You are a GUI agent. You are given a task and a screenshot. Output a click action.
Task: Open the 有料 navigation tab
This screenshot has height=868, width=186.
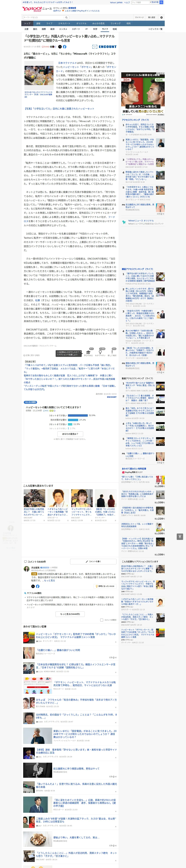click(x=128, y=24)
